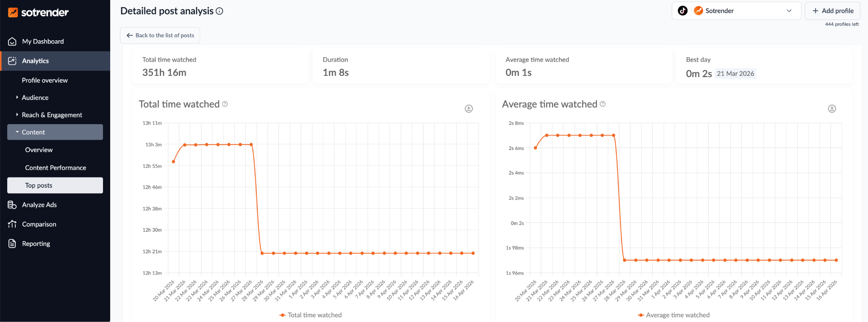The image size is (868, 322).
Task: Open My Dashboard home icon
Action: click(12, 42)
